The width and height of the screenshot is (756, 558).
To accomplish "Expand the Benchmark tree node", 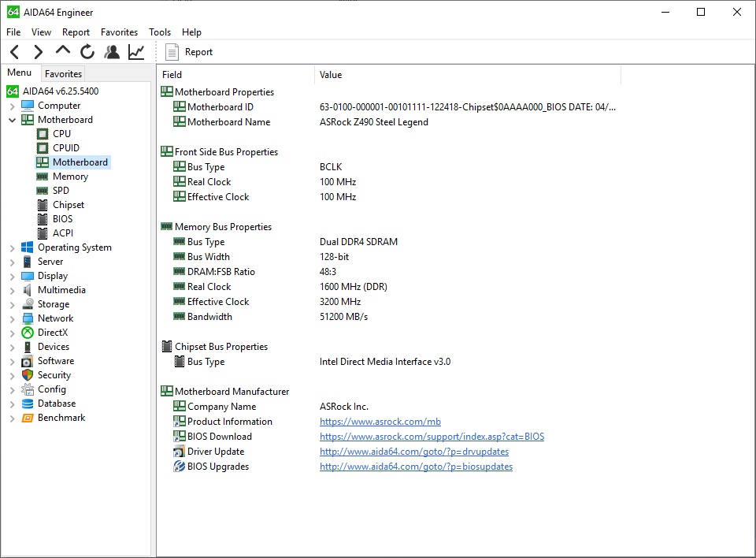I will pos(12,418).
